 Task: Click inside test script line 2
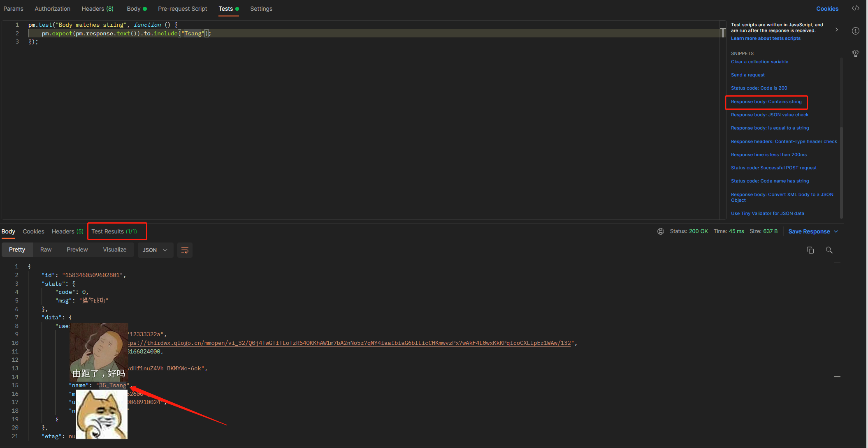tap(374, 33)
